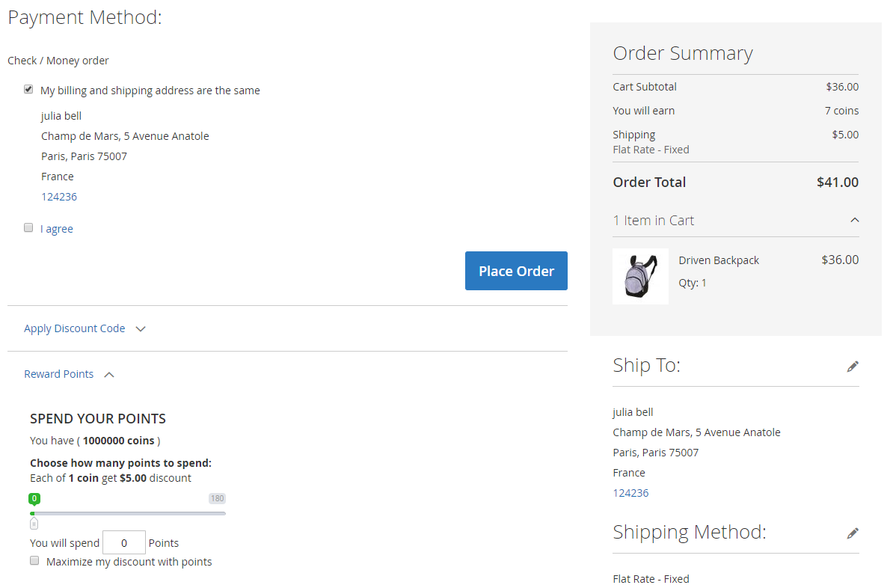Click the Driven Backpack thumbnail image

[640, 277]
